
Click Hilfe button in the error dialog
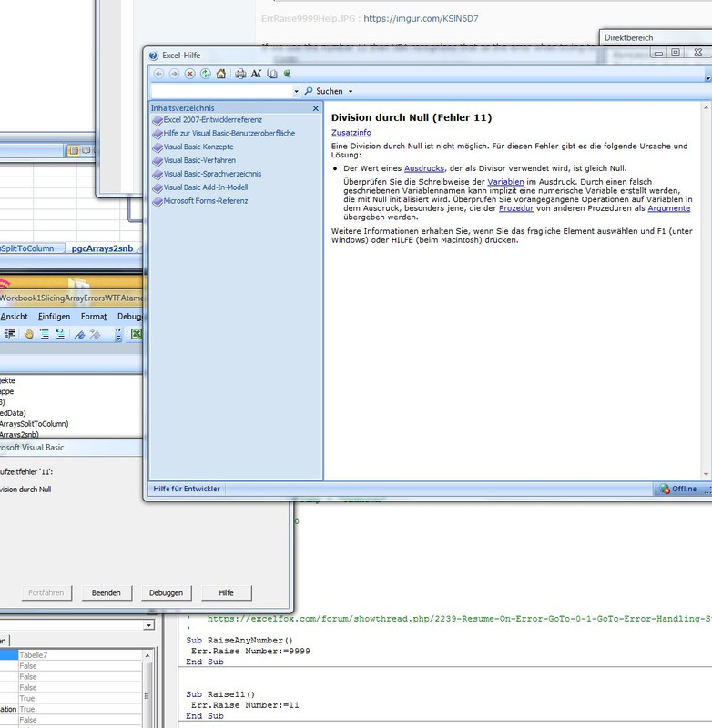tap(226, 593)
